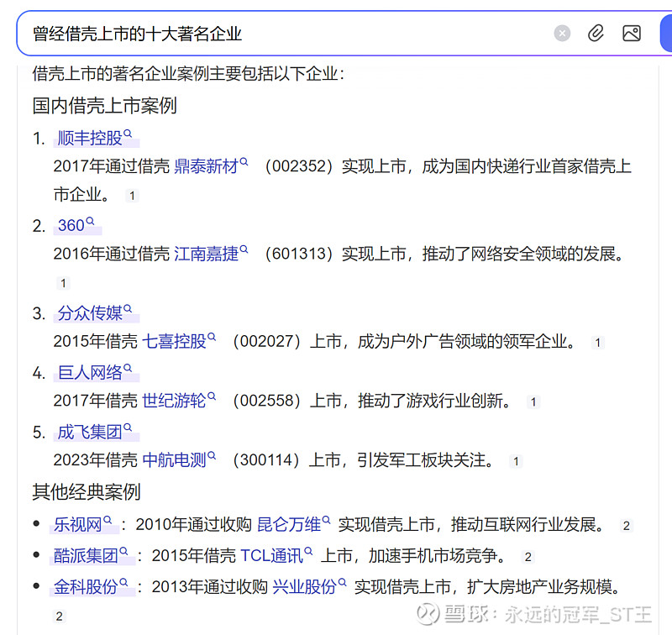Open the 顺丰控股 link

(90, 138)
